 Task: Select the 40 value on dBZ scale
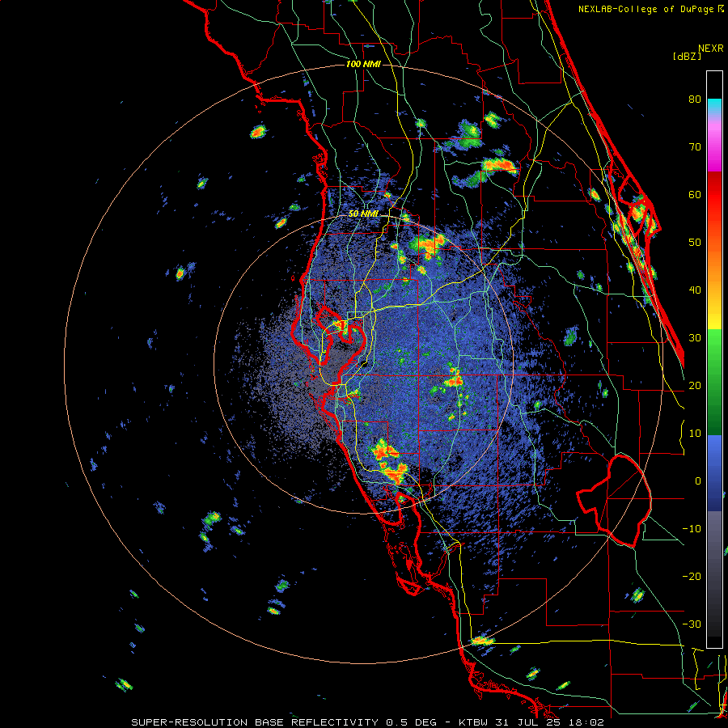[695, 290]
